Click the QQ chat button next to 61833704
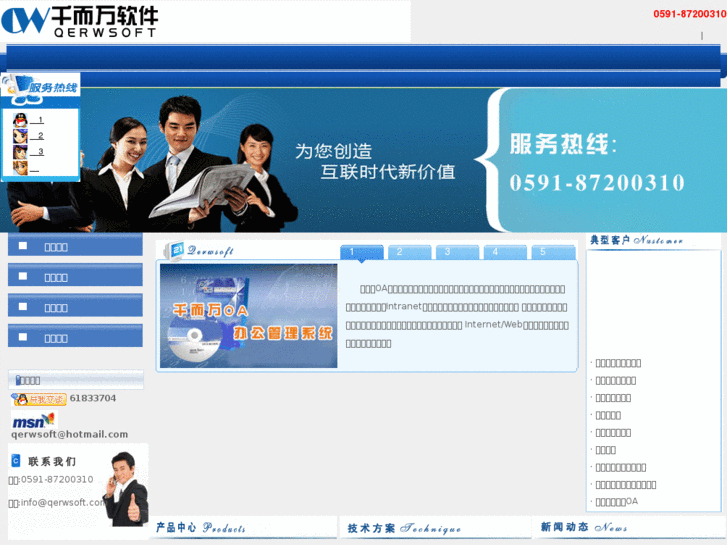 [x=39, y=399]
